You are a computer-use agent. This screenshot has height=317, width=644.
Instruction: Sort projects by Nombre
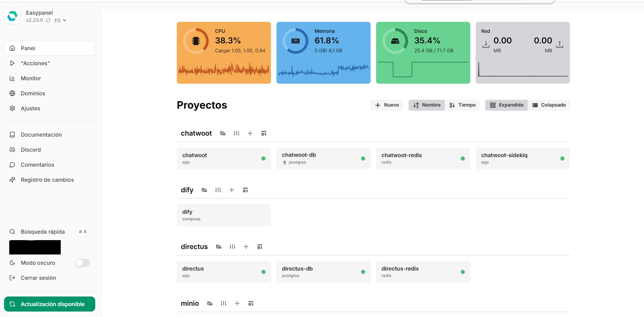pos(427,105)
